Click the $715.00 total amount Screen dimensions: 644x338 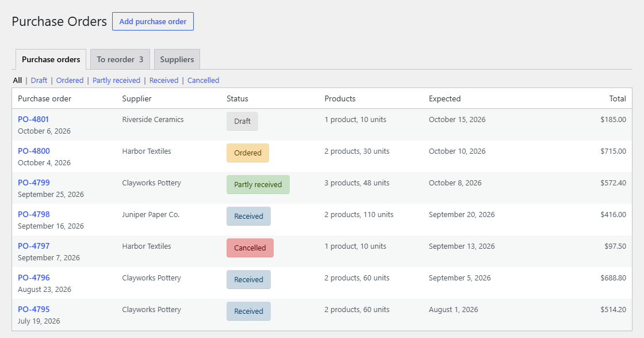[613, 151]
